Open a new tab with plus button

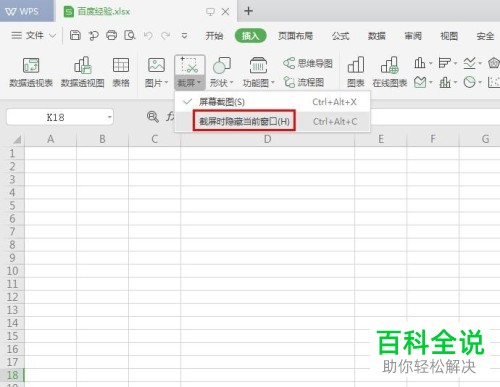click(248, 11)
